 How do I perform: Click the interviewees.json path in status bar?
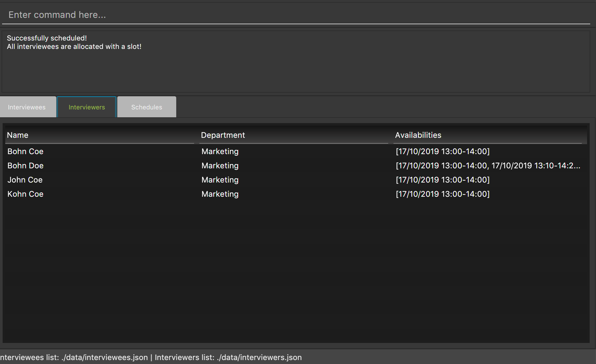tap(105, 357)
